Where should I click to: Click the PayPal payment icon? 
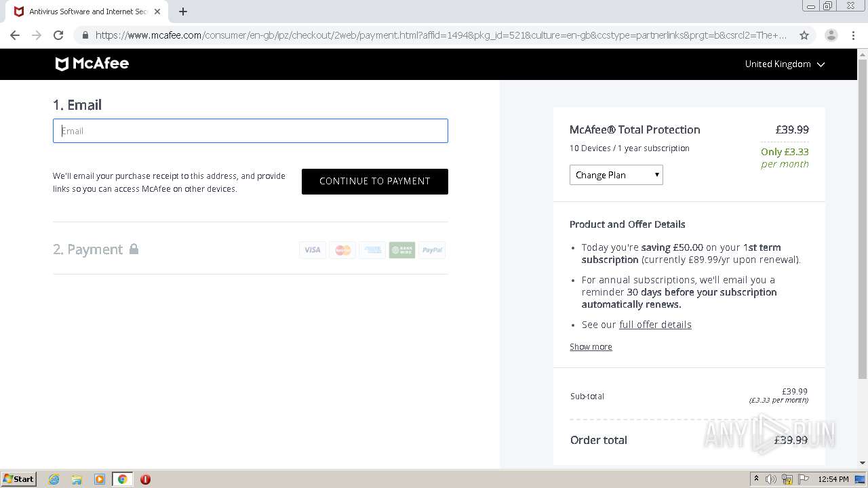(x=432, y=250)
